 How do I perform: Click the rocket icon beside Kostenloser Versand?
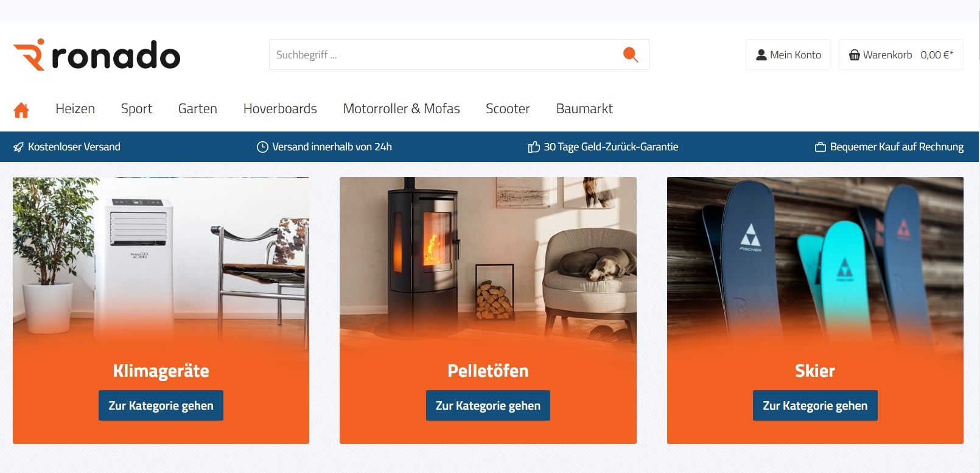(x=18, y=147)
